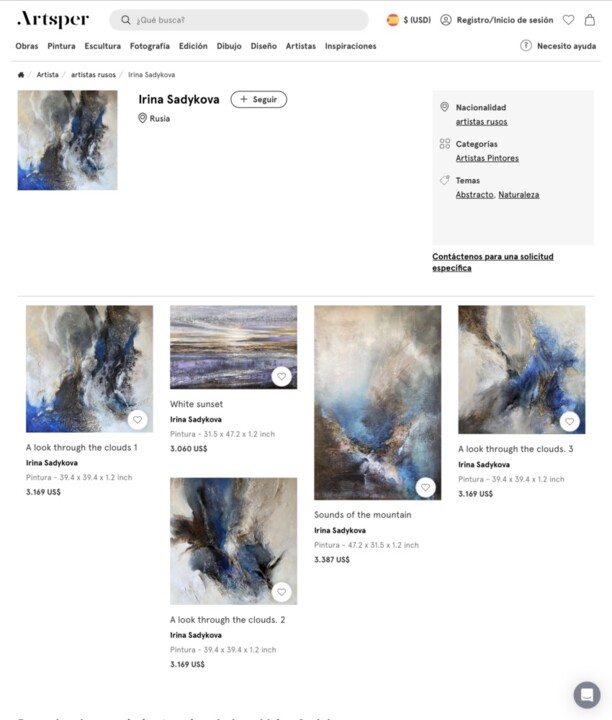Open the Inspiraciones menu
612x720 pixels.
point(351,46)
